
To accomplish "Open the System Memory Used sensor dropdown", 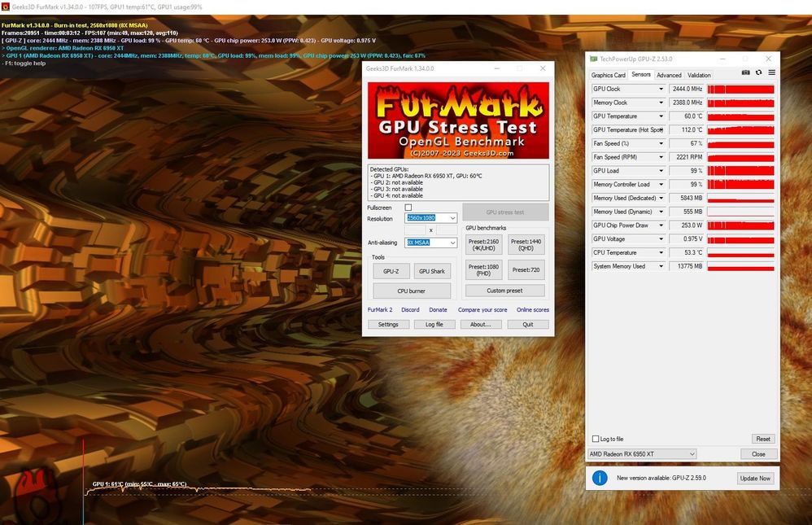I will (x=661, y=266).
